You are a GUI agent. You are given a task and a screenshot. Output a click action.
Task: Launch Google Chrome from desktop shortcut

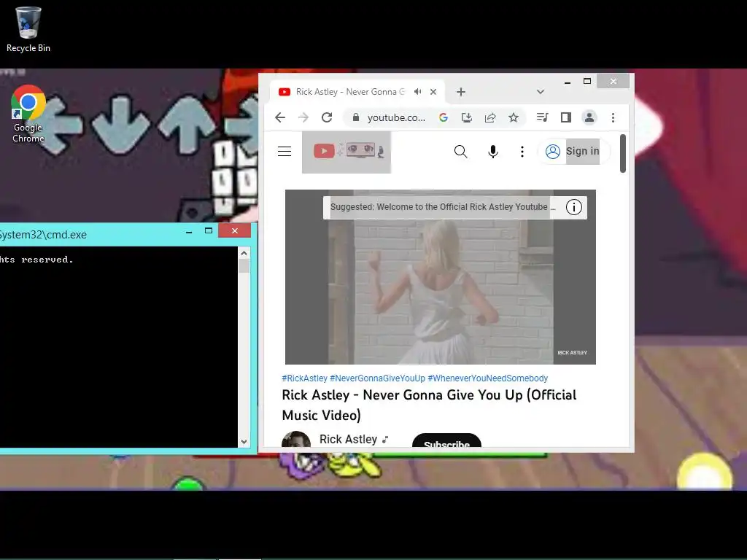tap(28, 114)
